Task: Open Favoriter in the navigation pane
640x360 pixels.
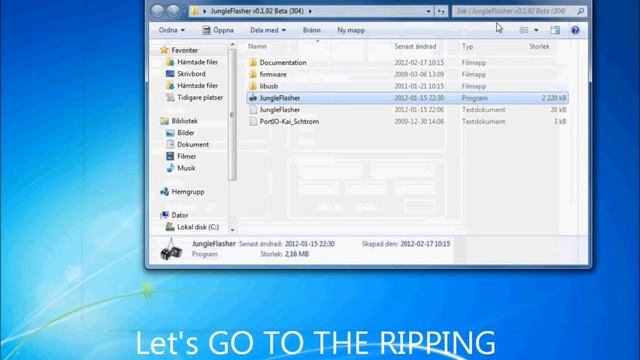Action: coord(184,50)
